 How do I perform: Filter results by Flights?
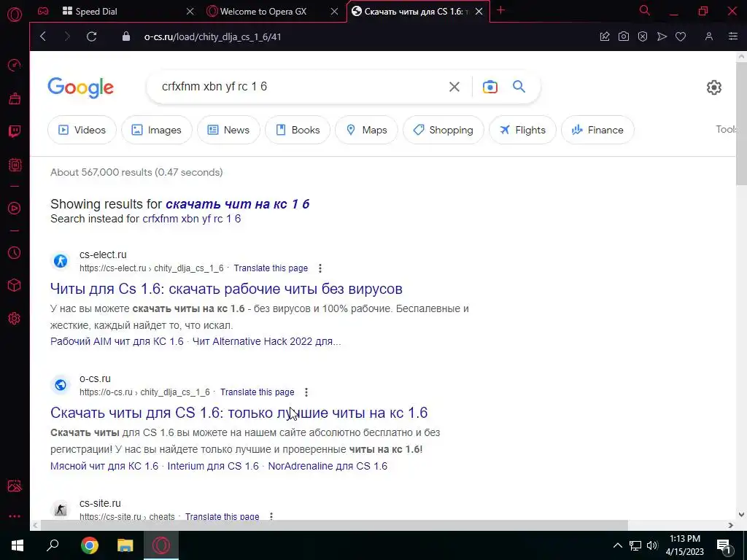522,130
